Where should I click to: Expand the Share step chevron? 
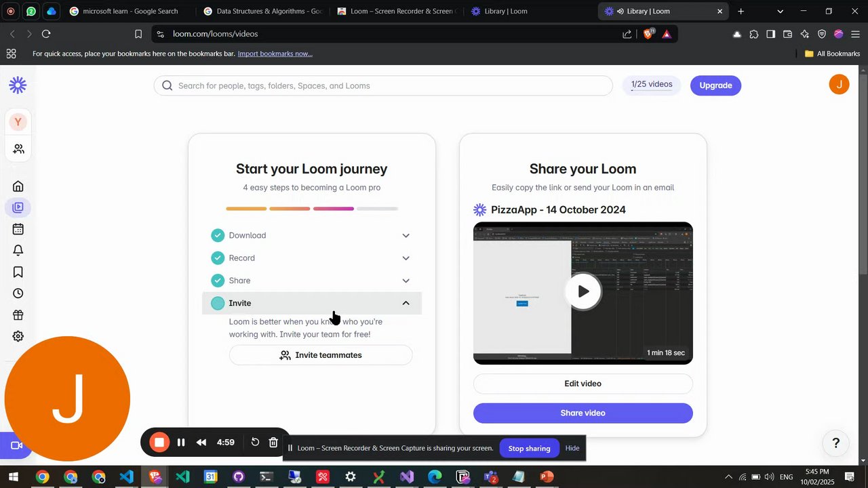406,281
